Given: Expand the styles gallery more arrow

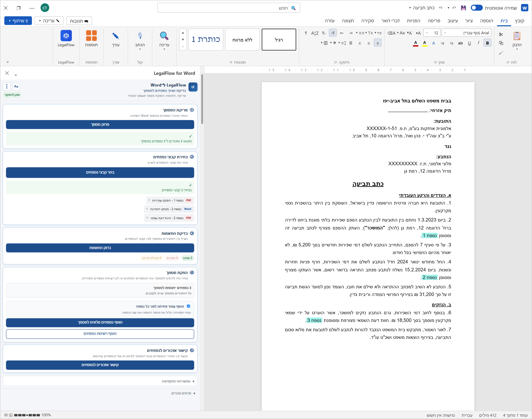Looking at the screenshot, I should click(183, 47).
